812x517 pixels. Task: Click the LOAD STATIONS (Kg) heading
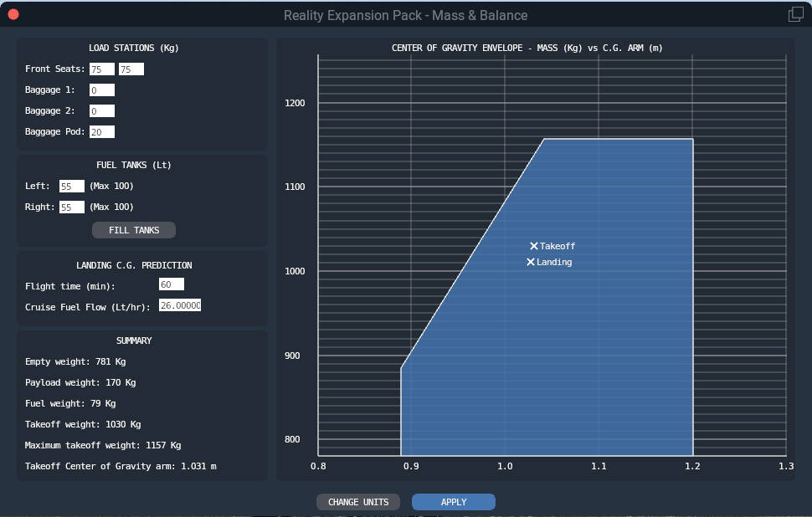(134, 49)
